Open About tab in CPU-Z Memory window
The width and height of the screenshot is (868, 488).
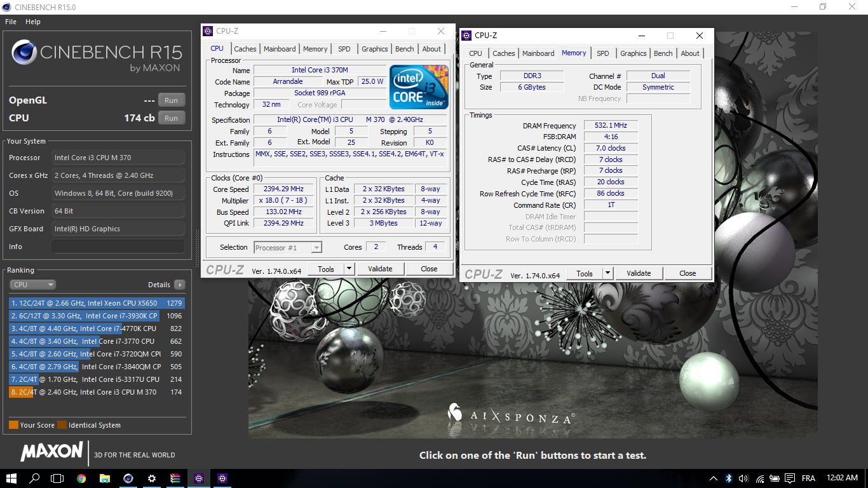tap(690, 53)
